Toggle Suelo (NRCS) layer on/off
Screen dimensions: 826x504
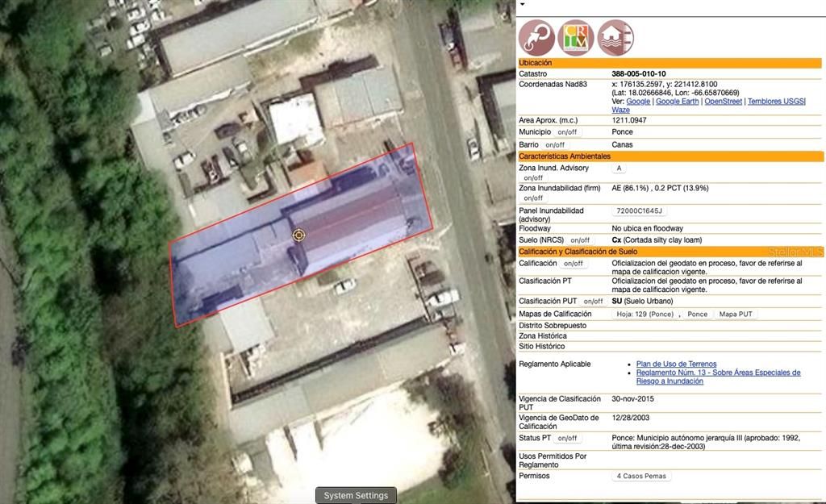580,240
